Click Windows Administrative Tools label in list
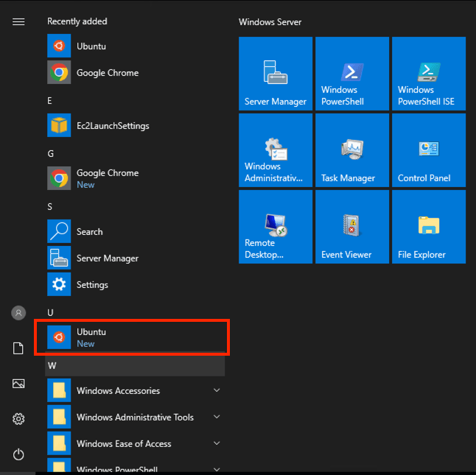The height and width of the screenshot is (475, 476). 135,418
